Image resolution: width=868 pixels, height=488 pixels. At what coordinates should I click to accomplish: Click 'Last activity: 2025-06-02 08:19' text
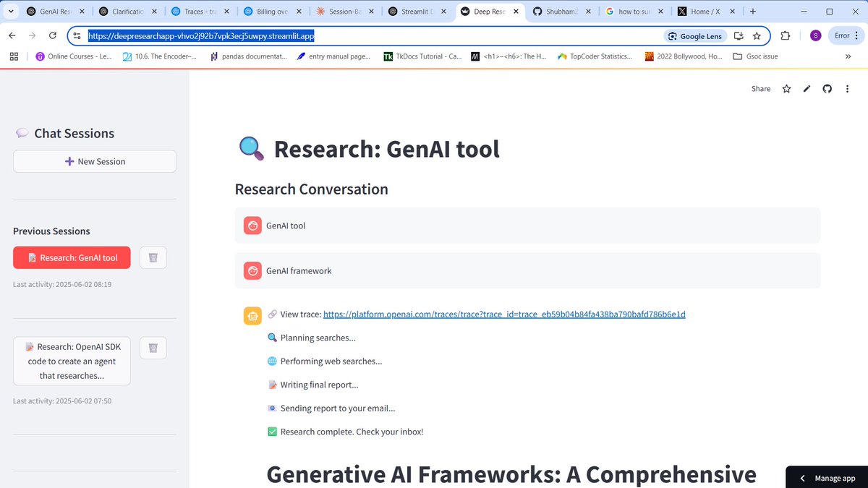(x=62, y=284)
